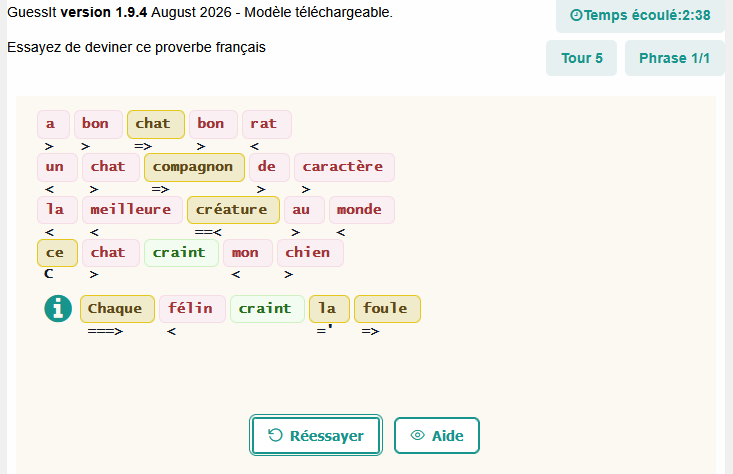
Task: Click the yellow 'ce' word tile
Action: (57, 253)
